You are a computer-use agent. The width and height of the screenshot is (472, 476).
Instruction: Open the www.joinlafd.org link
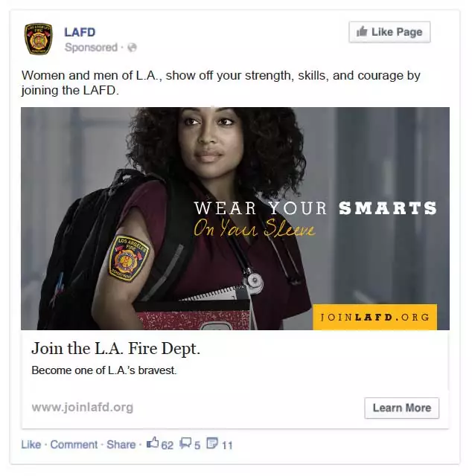click(x=83, y=407)
